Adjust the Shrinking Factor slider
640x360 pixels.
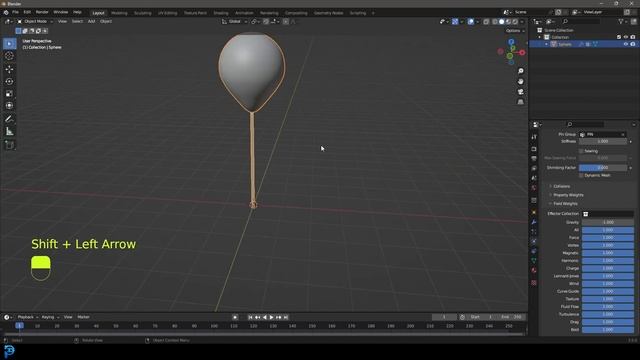(x=603, y=168)
